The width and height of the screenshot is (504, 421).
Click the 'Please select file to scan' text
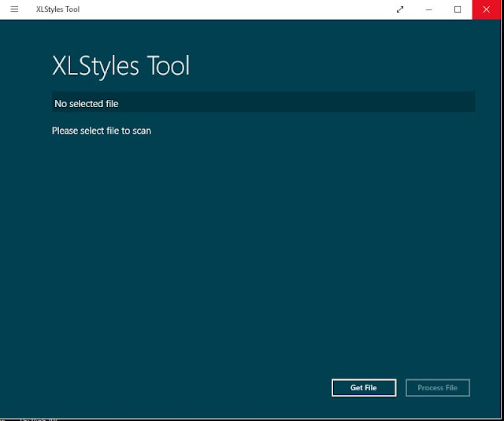102,131
